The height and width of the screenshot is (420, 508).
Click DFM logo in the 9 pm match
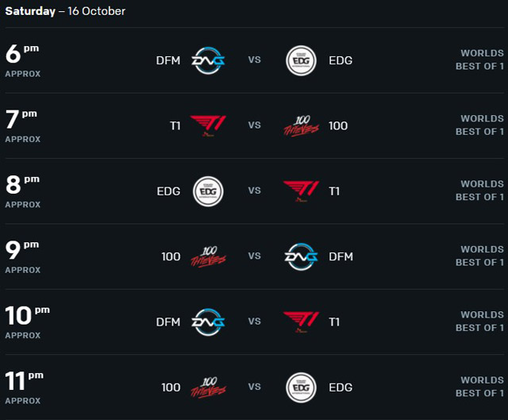pyautogui.click(x=301, y=256)
